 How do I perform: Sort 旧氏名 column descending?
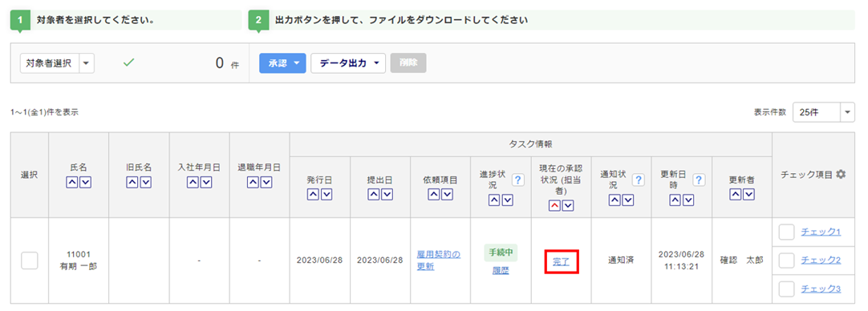tap(145, 181)
